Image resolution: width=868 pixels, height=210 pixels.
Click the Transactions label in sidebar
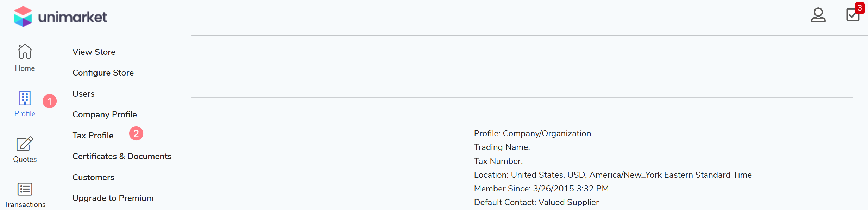point(25,205)
